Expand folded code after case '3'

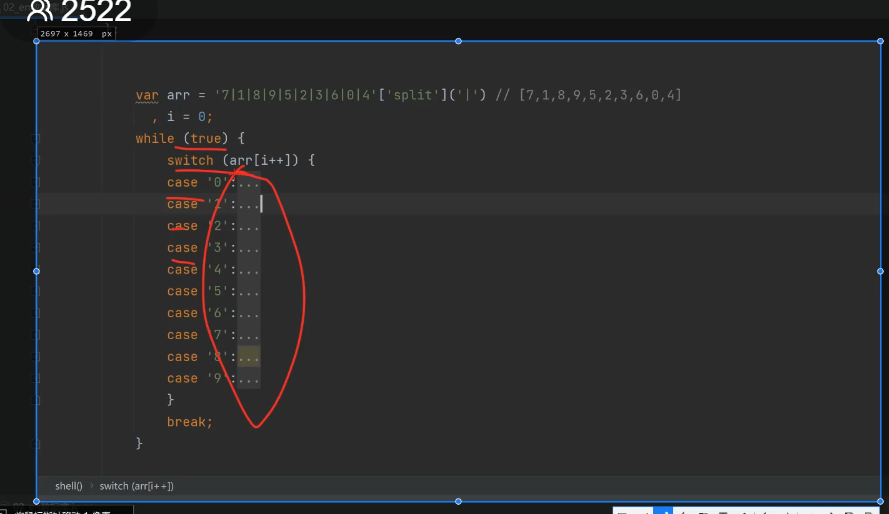point(248,248)
